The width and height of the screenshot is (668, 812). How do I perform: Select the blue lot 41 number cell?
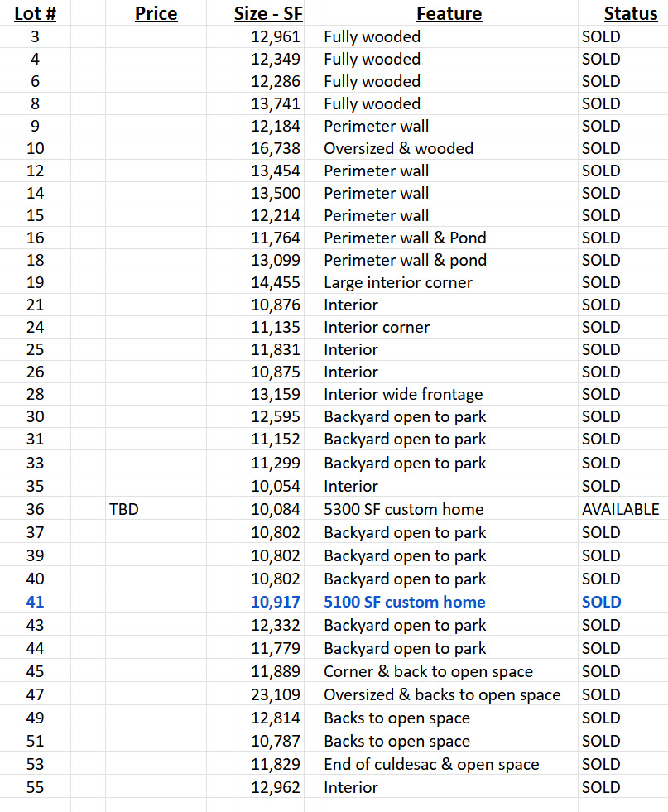[36, 602]
